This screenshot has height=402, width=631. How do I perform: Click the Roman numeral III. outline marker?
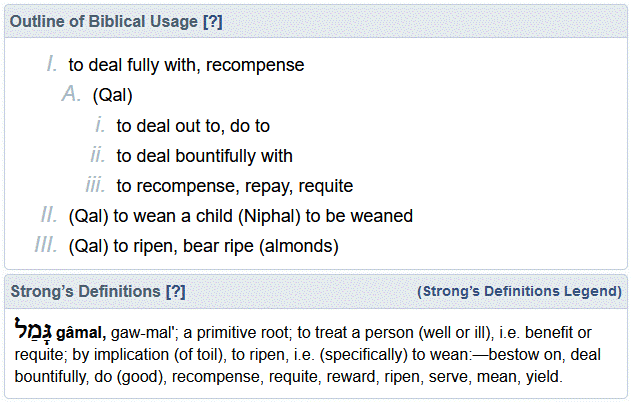(46, 246)
